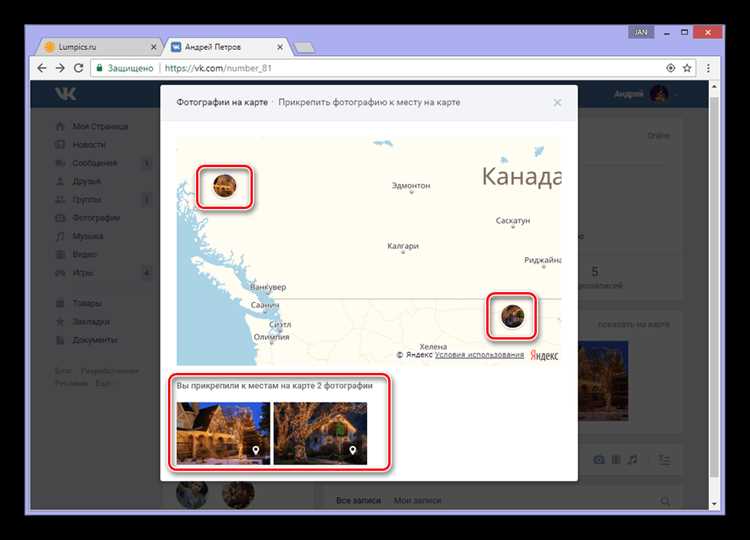Reload the page with refresh icon
Screen dimensions: 750x540
pyautogui.click(x=78, y=68)
